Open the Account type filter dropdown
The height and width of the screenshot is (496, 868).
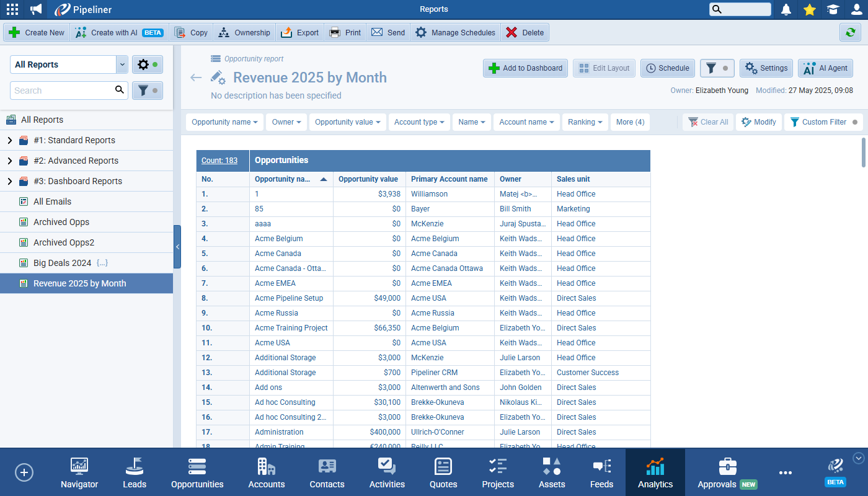point(419,122)
